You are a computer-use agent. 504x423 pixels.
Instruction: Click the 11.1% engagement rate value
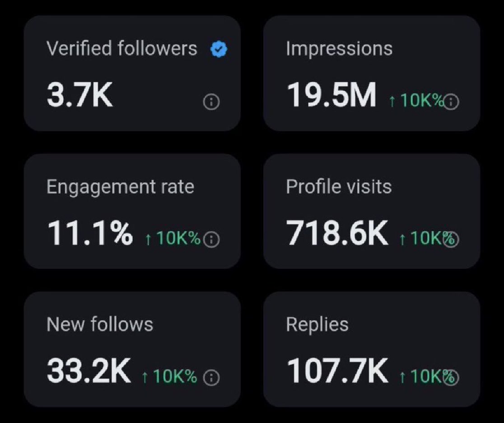[x=90, y=233]
